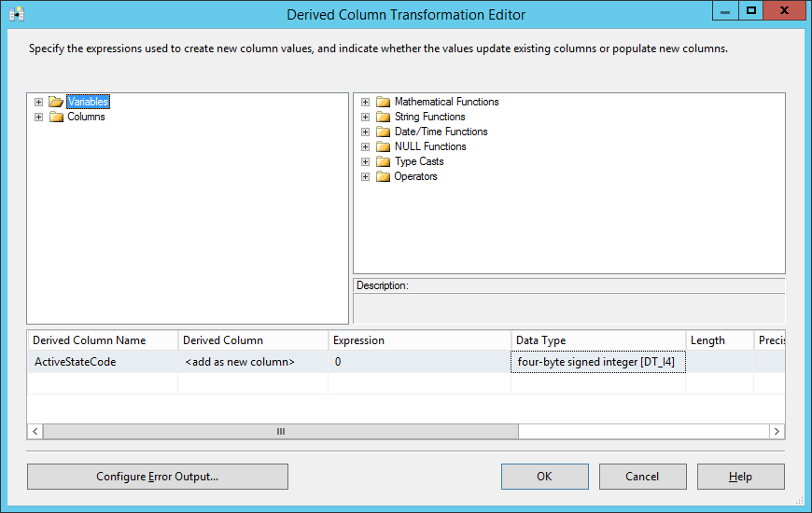
Task: Select the Date/Time Functions label
Action: click(441, 132)
